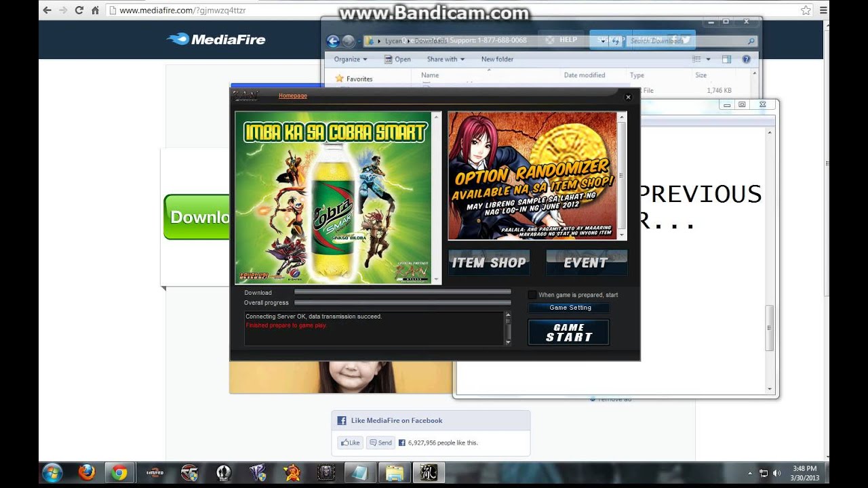
Task: Open Game Setting in the launcher
Action: coord(570,308)
